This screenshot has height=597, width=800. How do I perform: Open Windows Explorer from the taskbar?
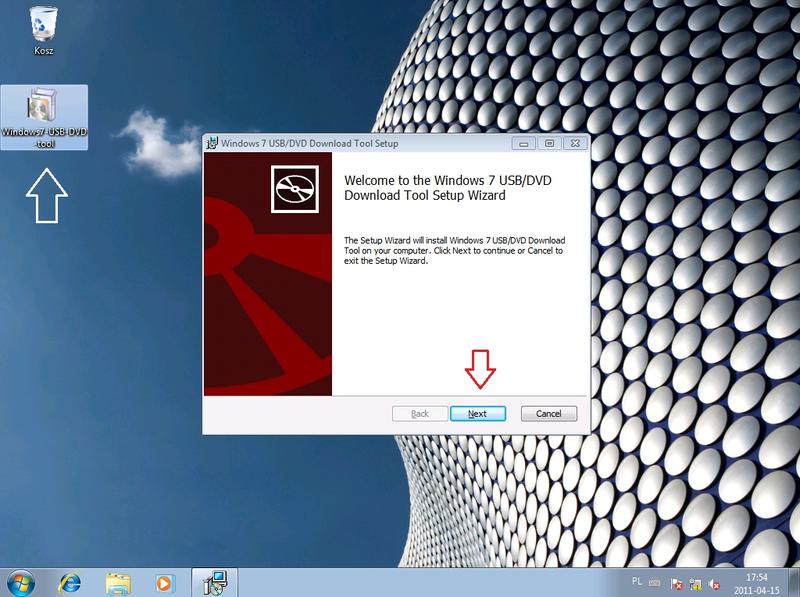118,583
